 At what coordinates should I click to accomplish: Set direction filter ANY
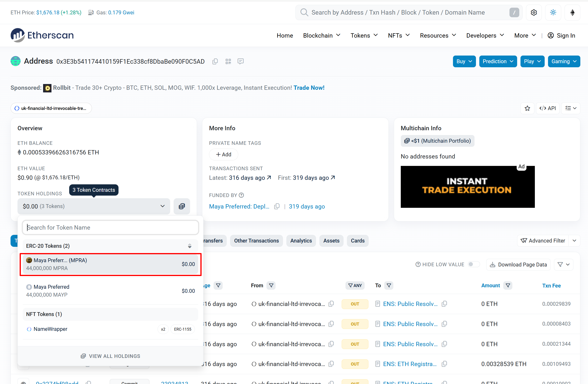(x=355, y=285)
